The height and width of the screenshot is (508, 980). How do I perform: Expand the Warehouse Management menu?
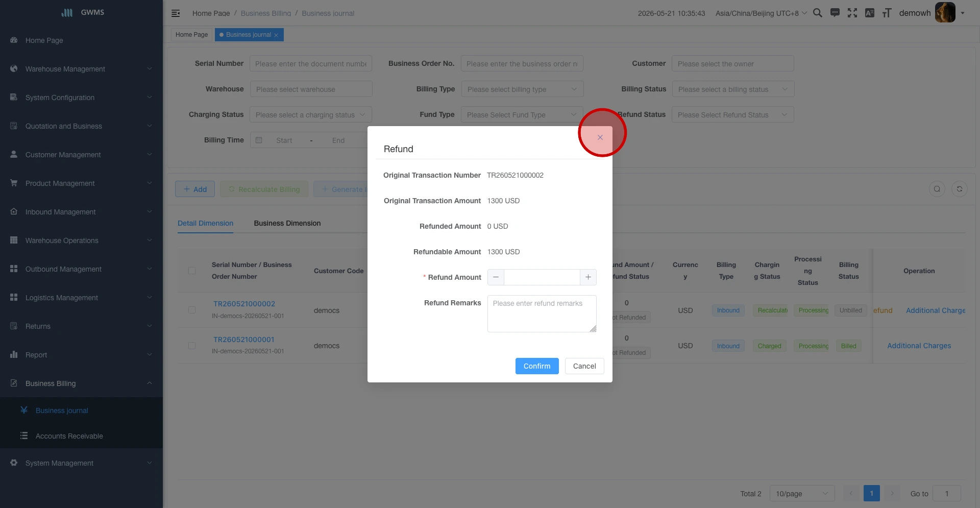coord(81,68)
